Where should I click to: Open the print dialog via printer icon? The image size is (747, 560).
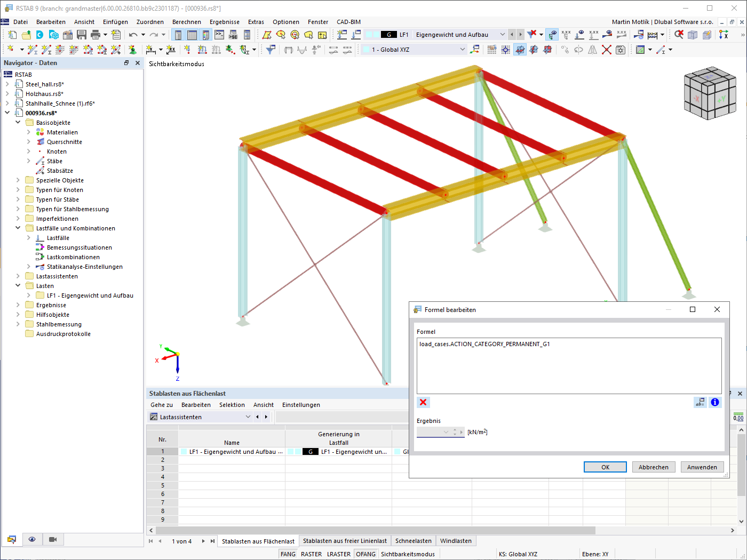coord(96,34)
